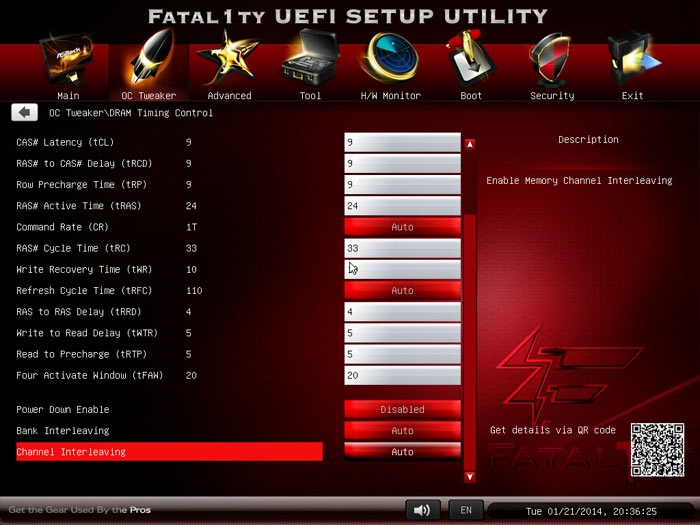The height and width of the screenshot is (525, 700).
Task: Click the QR code image
Action: point(657,450)
